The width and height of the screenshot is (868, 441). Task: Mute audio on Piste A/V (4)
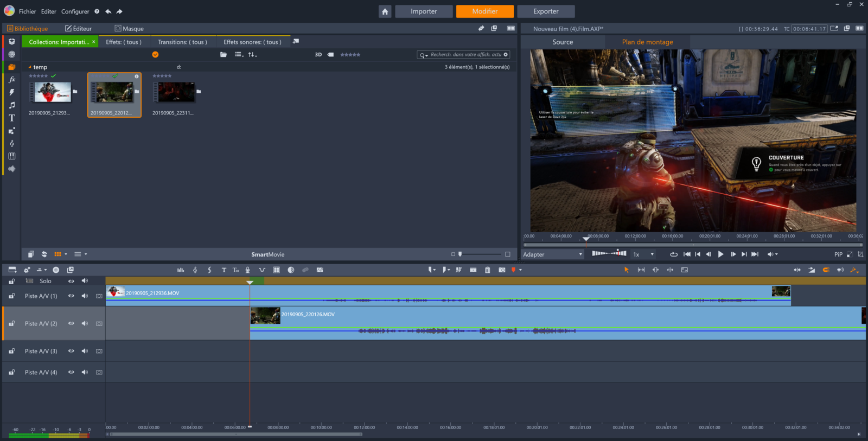(85, 372)
